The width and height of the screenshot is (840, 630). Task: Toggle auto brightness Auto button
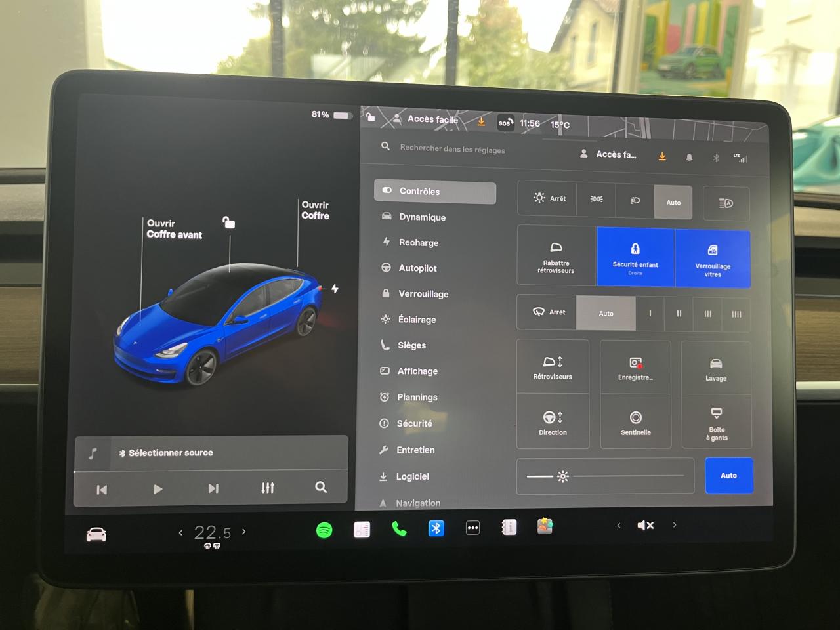728,476
